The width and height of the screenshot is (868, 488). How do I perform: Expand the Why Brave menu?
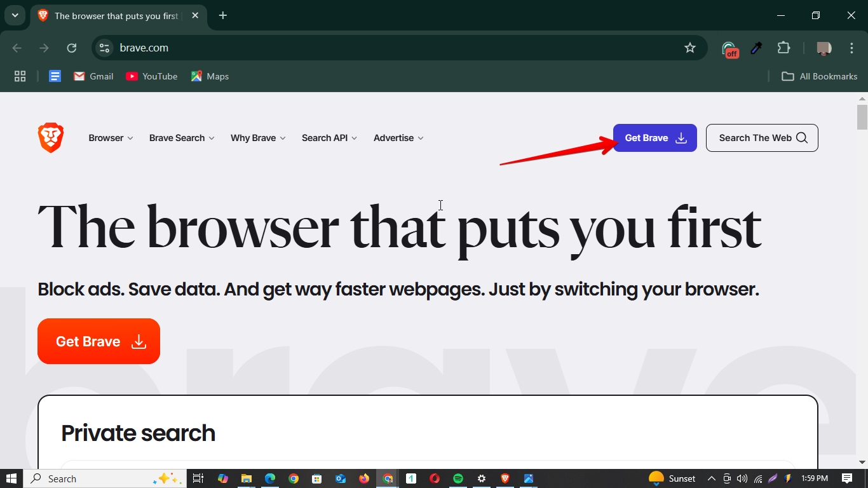(x=258, y=138)
